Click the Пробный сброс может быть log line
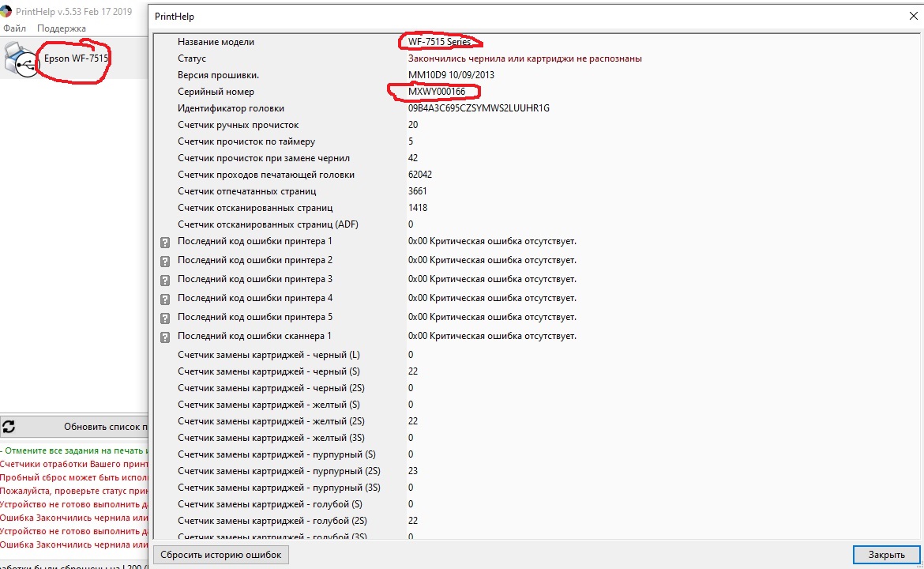The height and width of the screenshot is (569, 924). pyautogui.click(x=73, y=477)
